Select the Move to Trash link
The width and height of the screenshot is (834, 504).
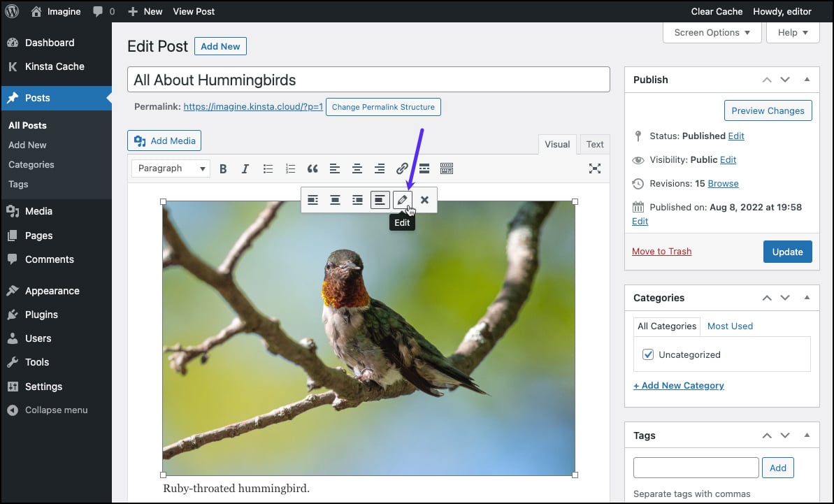[x=661, y=251]
